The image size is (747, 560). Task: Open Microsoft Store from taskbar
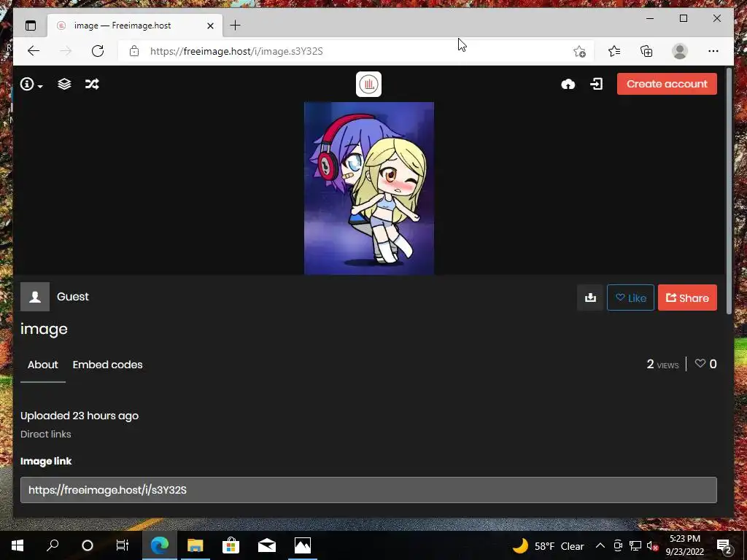point(231,545)
